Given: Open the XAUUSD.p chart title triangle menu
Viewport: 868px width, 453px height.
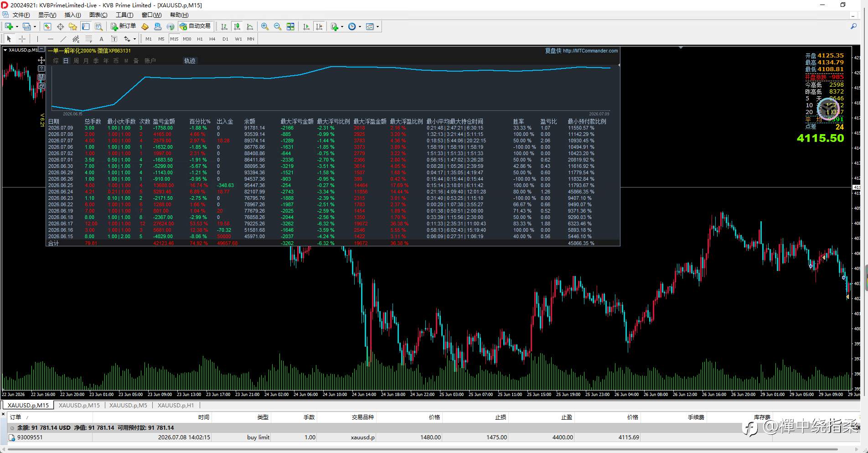Looking at the screenshot, I should click(x=5, y=50).
